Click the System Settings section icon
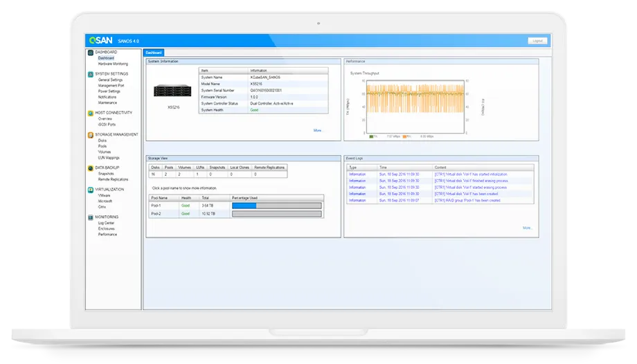 pos(91,74)
